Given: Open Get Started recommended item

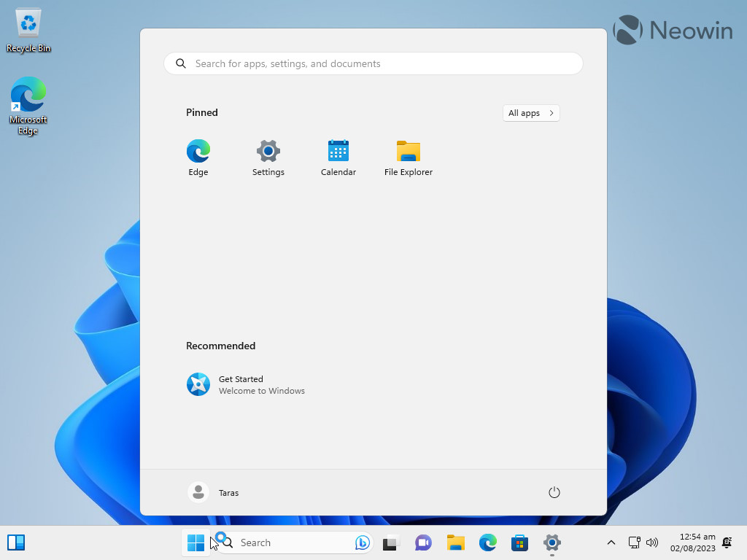Looking at the screenshot, I should 246,384.
